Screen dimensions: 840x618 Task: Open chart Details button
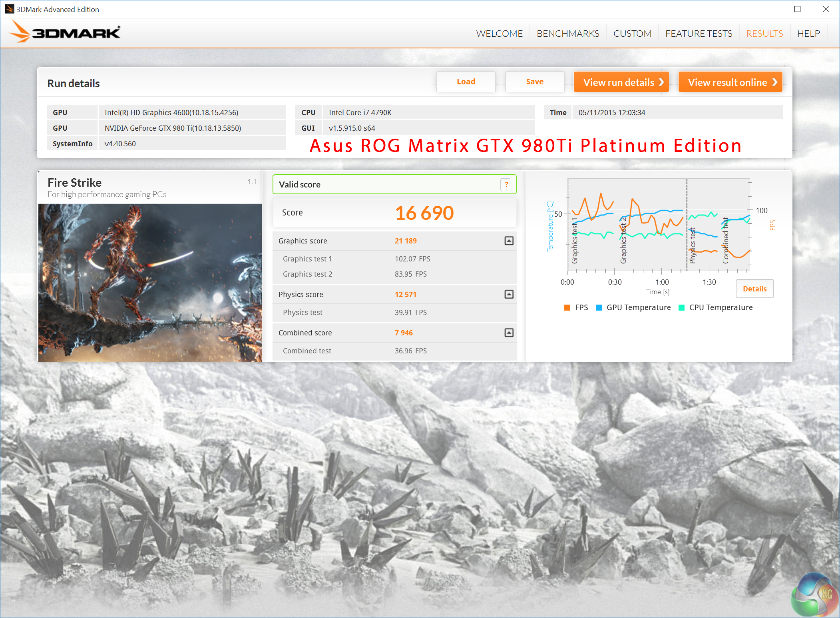click(754, 289)
